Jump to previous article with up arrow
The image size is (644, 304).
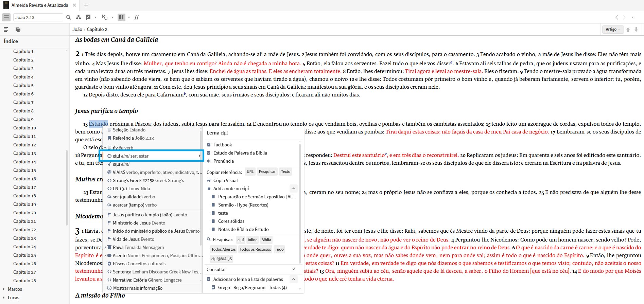pyautogui.click(x=628, y=30)
